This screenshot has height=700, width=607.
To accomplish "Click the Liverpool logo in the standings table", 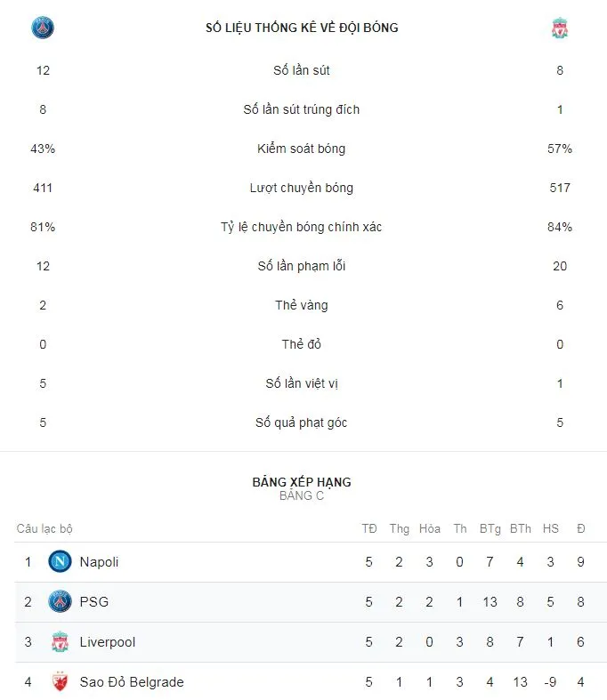I will tap(60, 642).
